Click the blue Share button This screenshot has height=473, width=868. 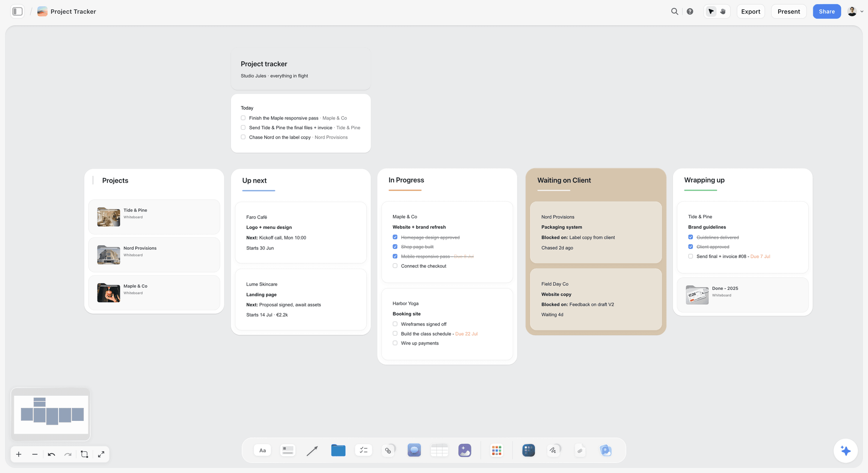[x=827, y=11]
